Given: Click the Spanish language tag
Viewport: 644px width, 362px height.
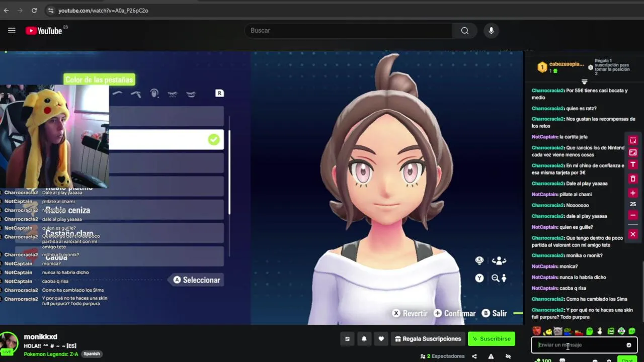Looking at the screenshot, I should pyautogui.click(x=92, y=354).
